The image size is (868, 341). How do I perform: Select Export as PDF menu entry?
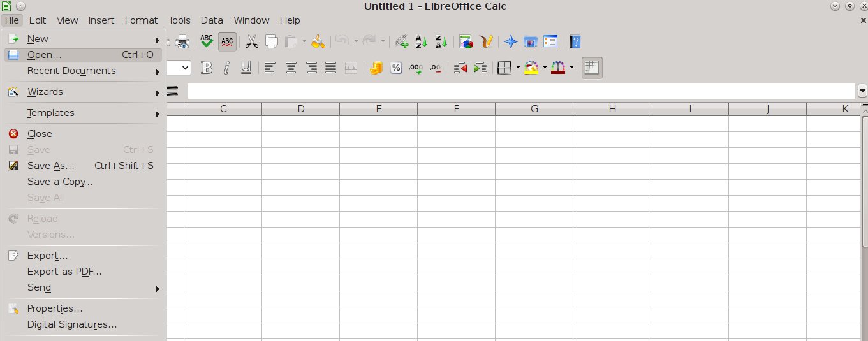tap(64, 272)
